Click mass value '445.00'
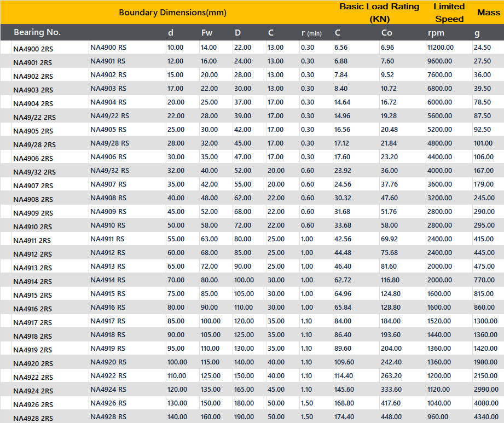The width and height of the screenshot is (504, 423). [484, 252]
